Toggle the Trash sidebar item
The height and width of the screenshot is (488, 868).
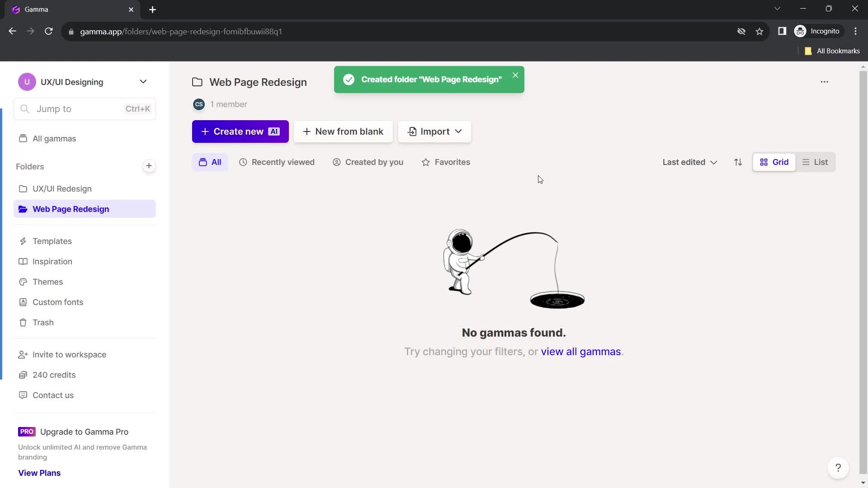43,322
